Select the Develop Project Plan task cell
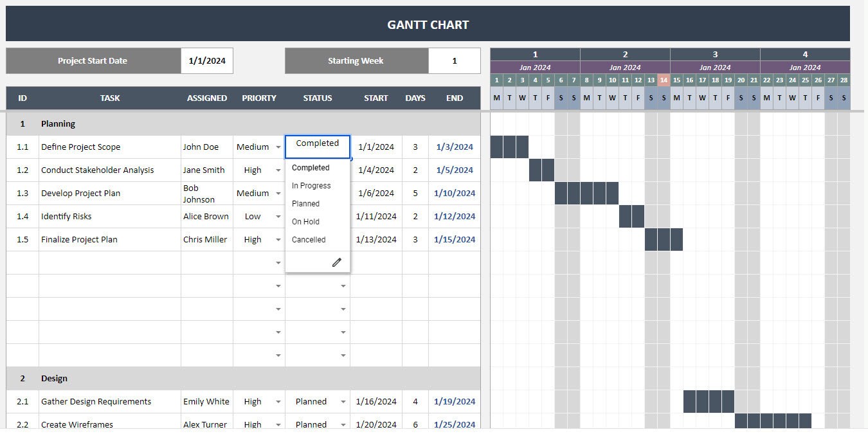Viewport: 868px width, 434px height. tap(110, 194)
